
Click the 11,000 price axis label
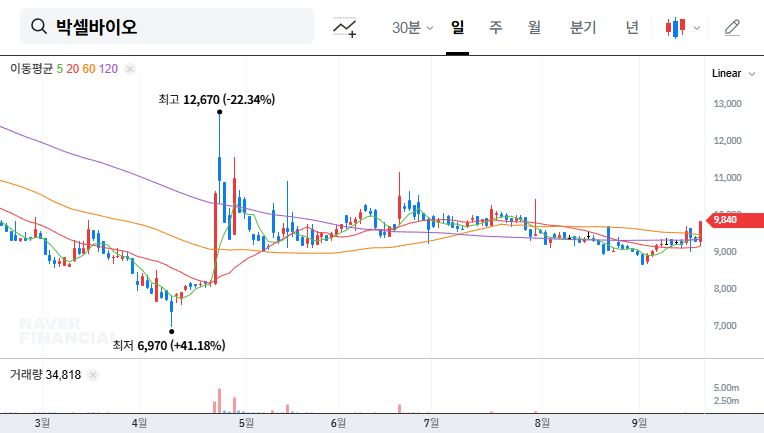pos(727,178)
